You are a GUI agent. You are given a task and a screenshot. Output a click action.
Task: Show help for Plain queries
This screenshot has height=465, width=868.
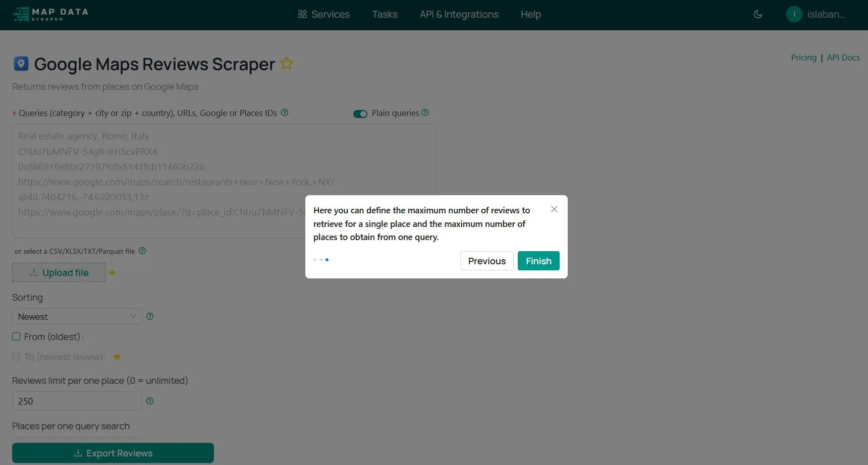425,112
